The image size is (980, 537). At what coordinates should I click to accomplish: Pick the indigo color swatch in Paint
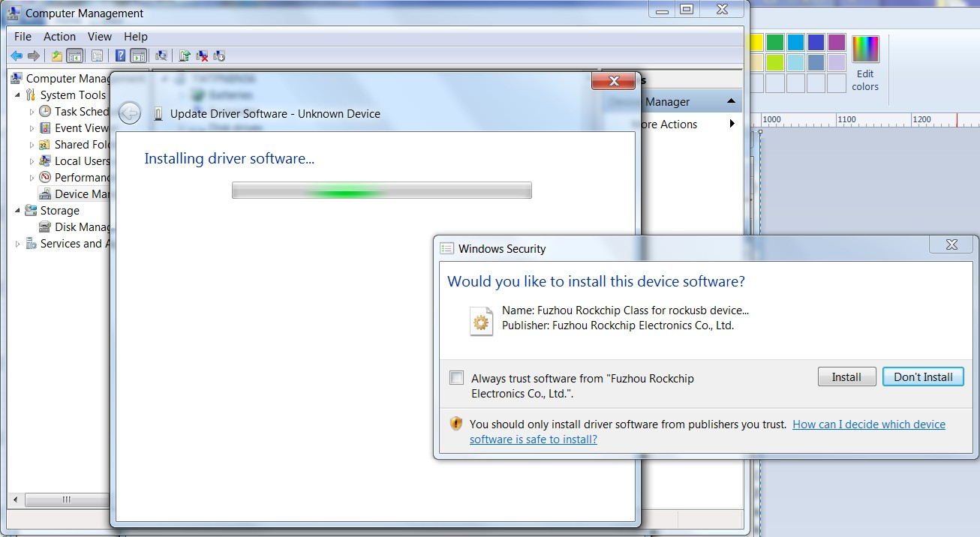(x=816, y=42)
